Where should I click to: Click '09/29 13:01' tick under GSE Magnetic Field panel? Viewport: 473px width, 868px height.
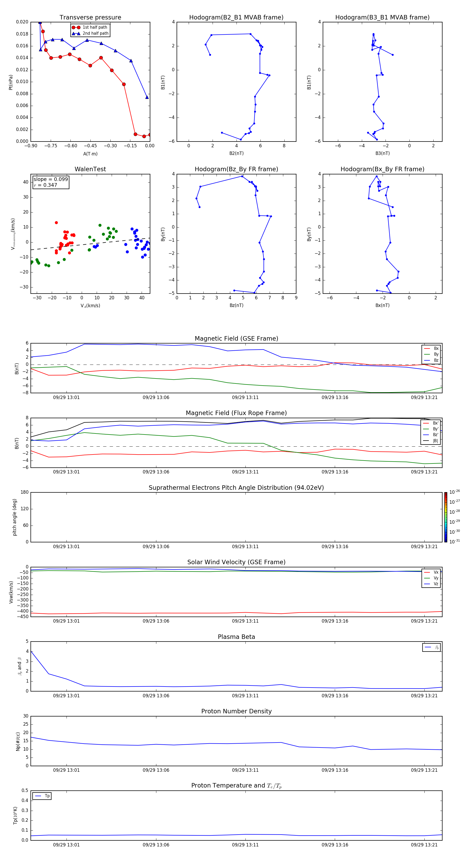pyautogui.click(x=66, y=398)
